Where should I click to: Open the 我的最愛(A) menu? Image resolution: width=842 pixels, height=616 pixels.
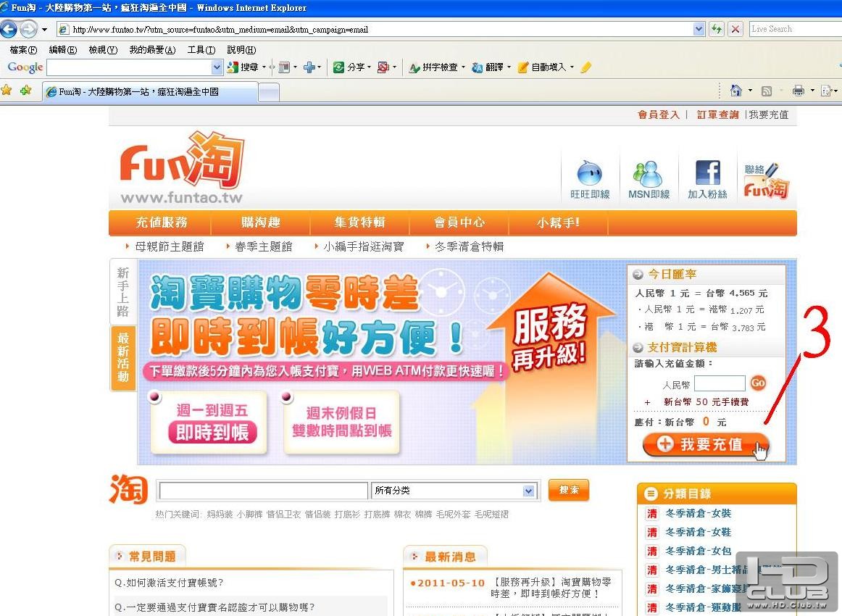152,50
